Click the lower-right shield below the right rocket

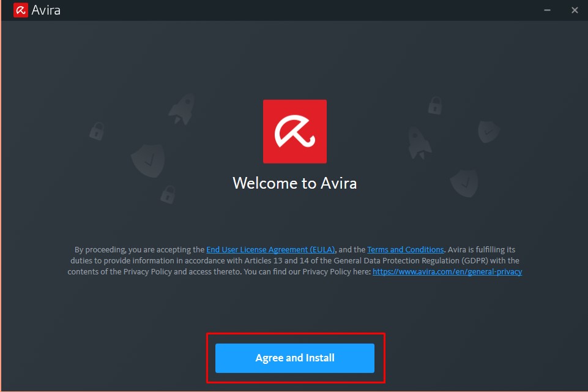(x=464, y=183)
